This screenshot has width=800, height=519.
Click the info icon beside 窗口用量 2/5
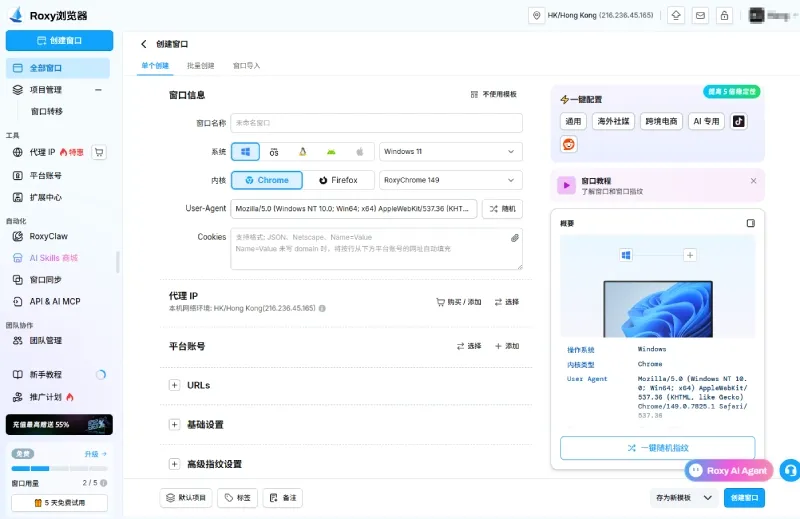(x=104, y=483)
